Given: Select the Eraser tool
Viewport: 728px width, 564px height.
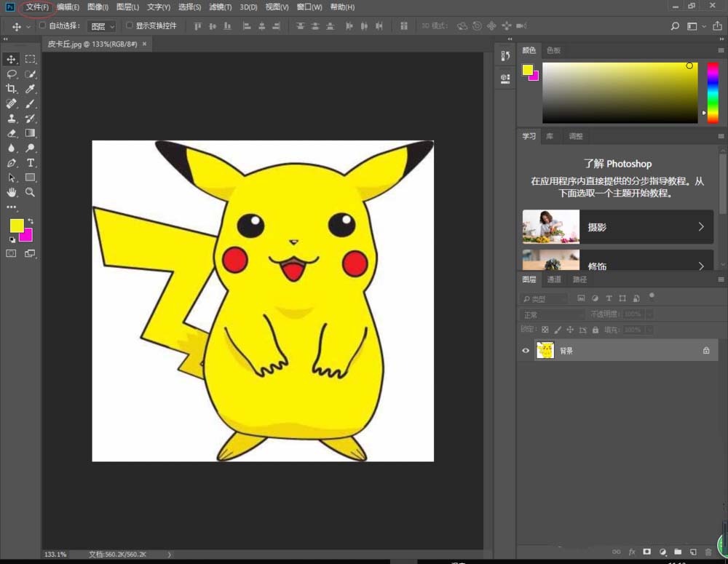Looking at the screenshot, I should (x=12, y=133).
